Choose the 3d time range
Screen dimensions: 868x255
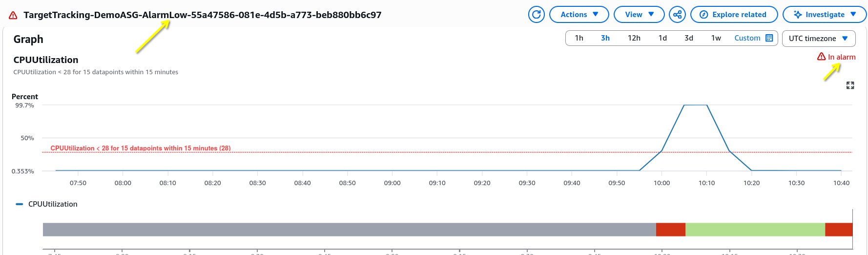click(x=688, y=38)
